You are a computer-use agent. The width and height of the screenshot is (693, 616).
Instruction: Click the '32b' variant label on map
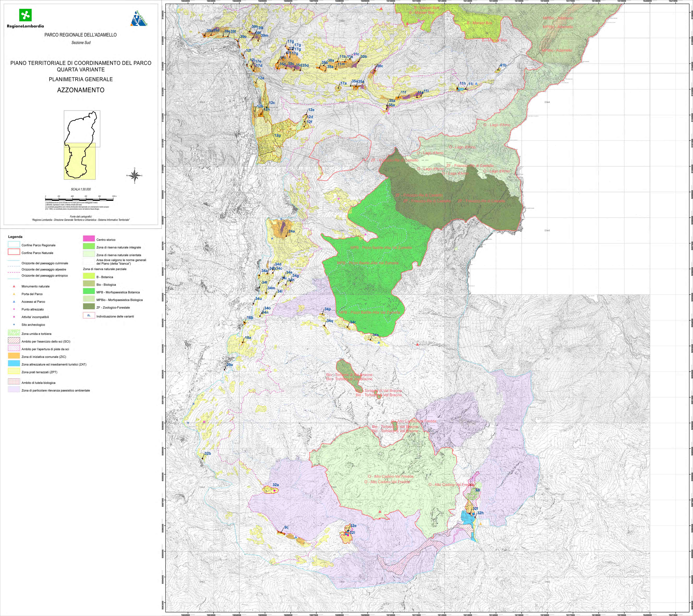tap(208, 454)
